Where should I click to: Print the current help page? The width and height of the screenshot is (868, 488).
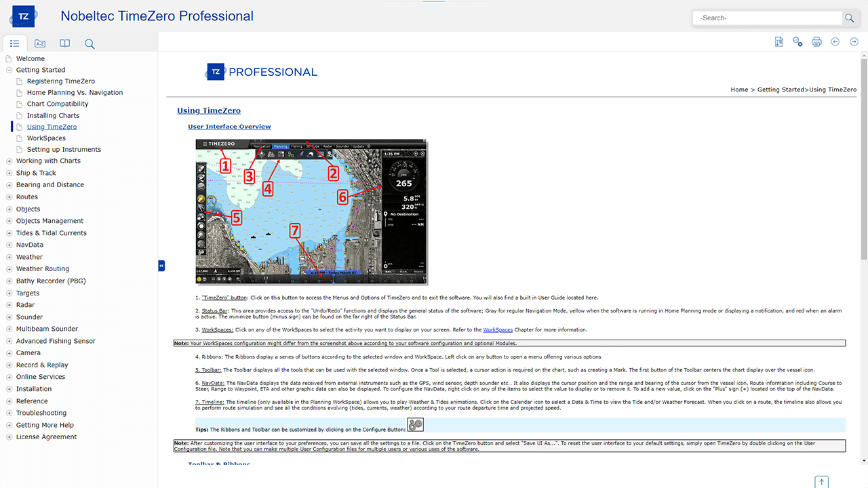[x=816, y=42]
